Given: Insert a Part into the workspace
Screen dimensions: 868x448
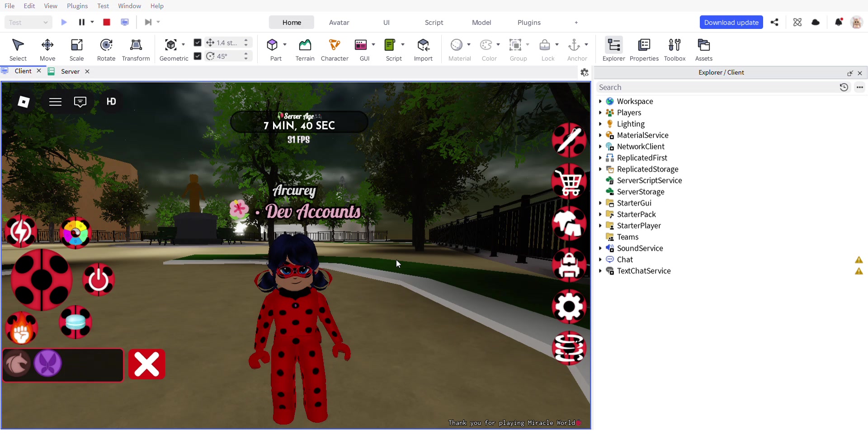Looking at the screenshot, I should point(272,45).
